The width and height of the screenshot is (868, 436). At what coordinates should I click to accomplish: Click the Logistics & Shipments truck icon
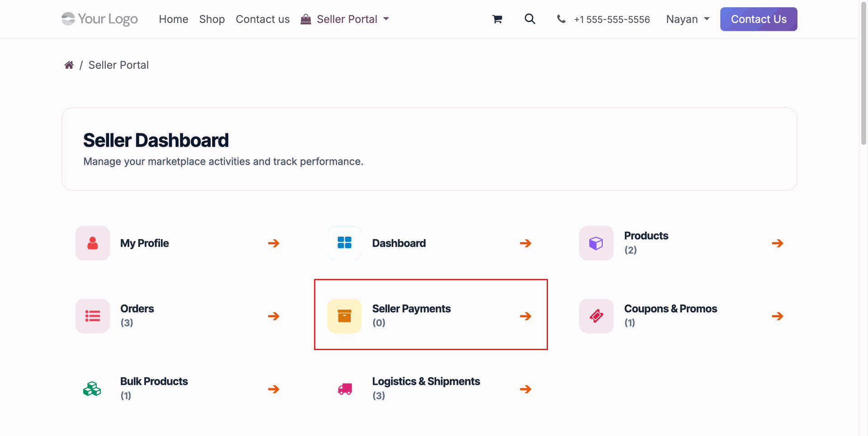click(345, 389)
